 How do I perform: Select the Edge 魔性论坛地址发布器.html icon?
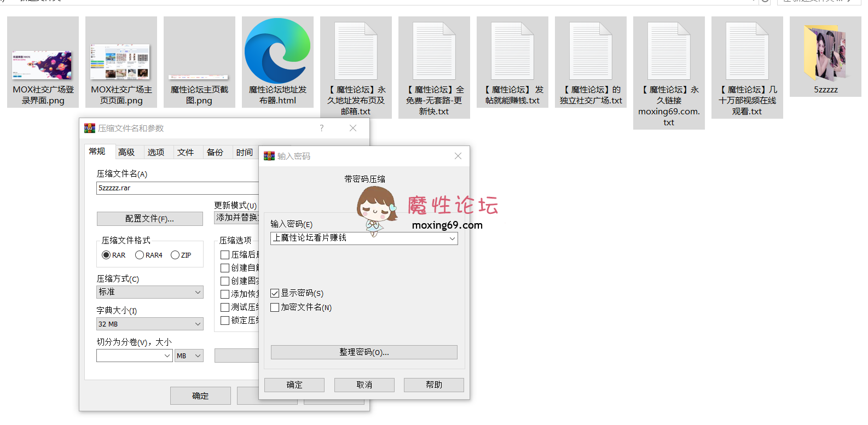point(277,51)
